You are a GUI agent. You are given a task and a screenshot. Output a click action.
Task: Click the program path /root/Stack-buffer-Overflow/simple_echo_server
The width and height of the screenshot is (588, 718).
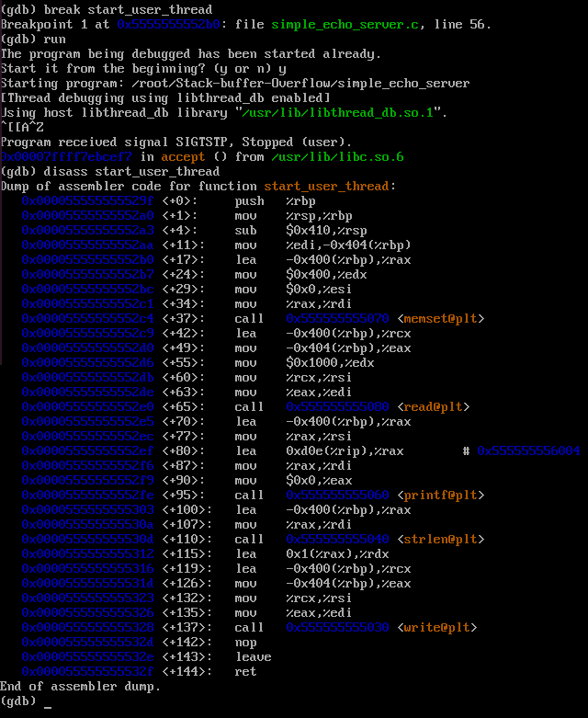point(300,84)
